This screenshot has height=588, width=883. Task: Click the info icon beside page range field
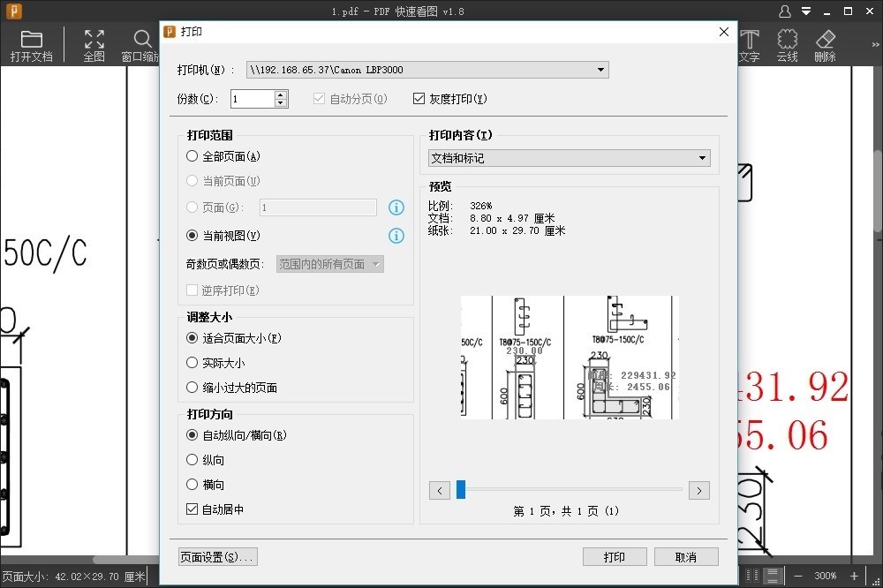(396, 207)
